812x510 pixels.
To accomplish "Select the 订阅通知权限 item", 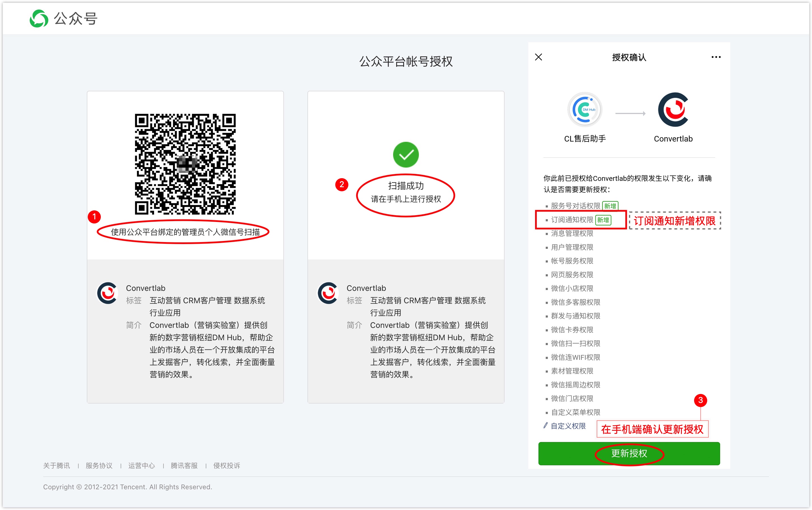I will (x=572, y=220).
